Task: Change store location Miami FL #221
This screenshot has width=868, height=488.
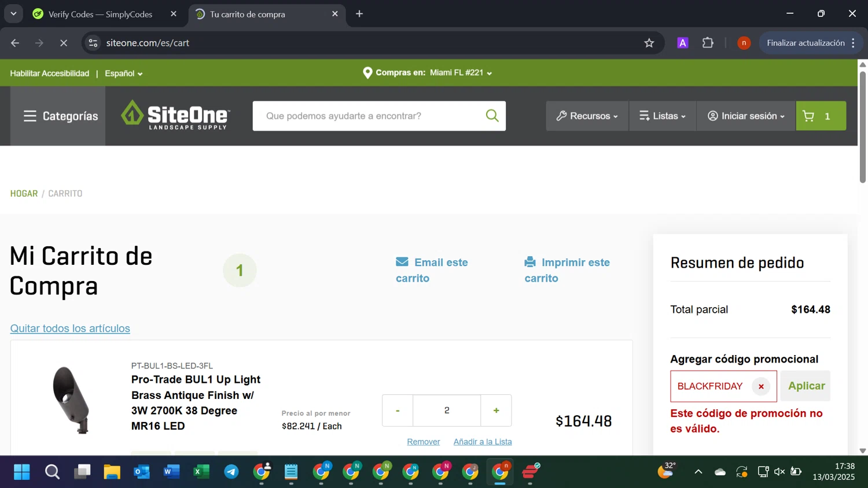Action: pyautogui.click(x=461, y=73)
